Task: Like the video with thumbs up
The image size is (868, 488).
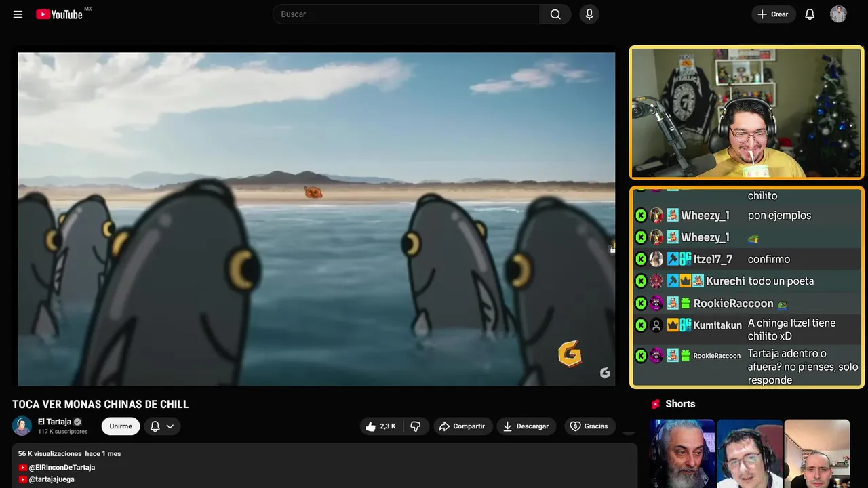Action: (381, 426)
